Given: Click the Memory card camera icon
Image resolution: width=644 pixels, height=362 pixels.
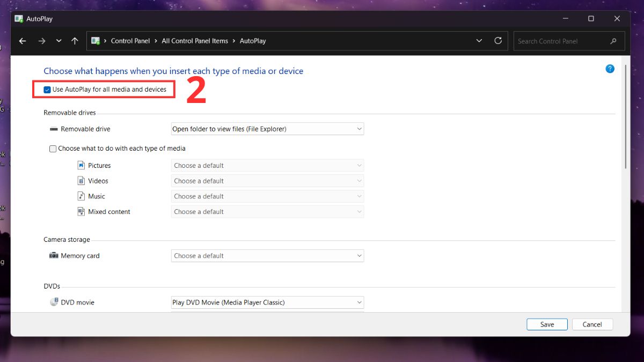Looking at the screenshot, I should pos(54,256).
